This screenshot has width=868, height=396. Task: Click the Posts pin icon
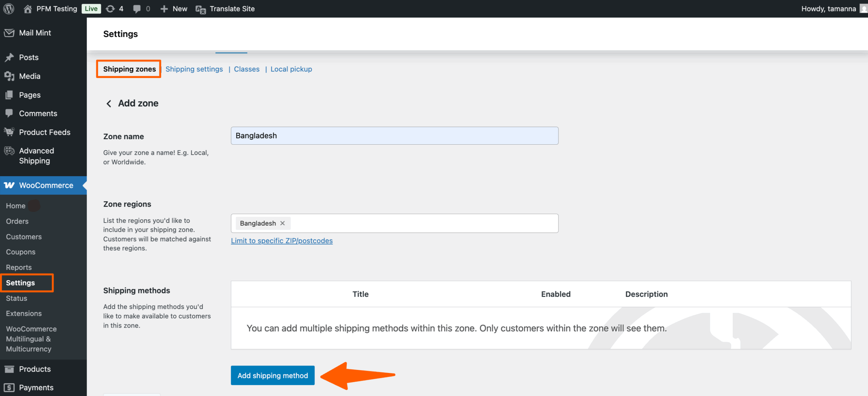(9, 57)
